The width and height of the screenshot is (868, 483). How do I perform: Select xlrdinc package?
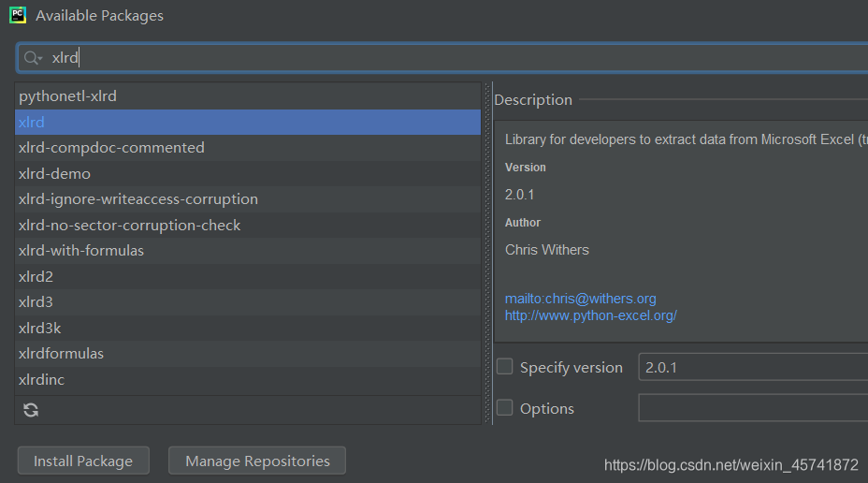click(x=248, y=379)
